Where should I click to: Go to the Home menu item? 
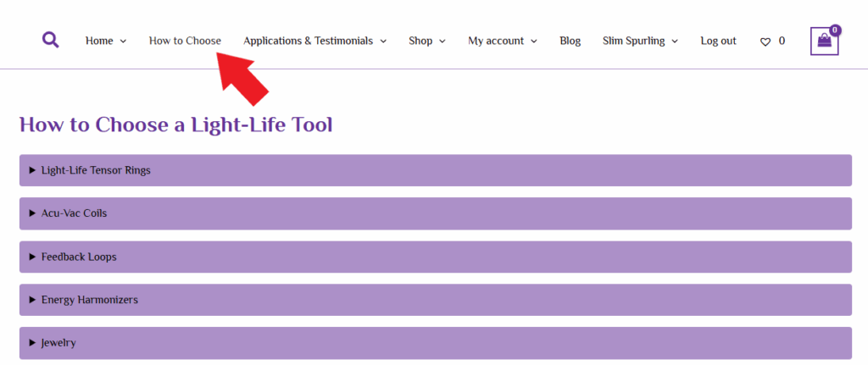coord(99,41)
